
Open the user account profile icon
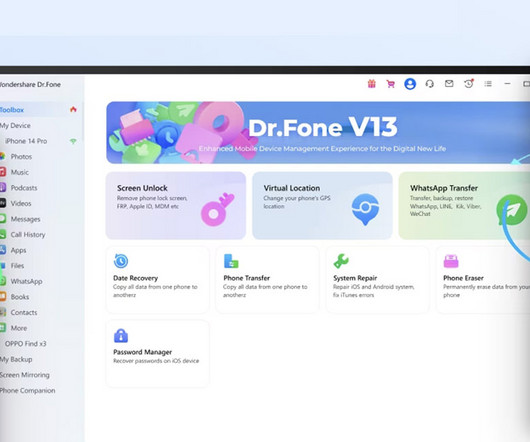tap(410, 84)
